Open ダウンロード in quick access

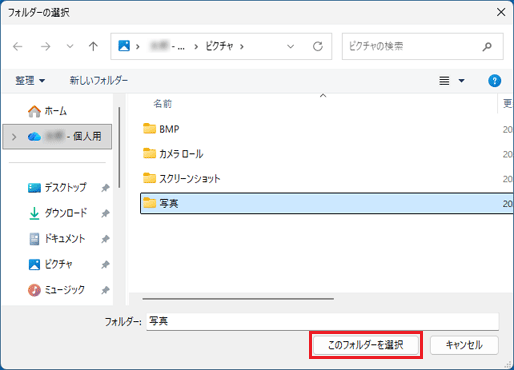coord(58,213)
